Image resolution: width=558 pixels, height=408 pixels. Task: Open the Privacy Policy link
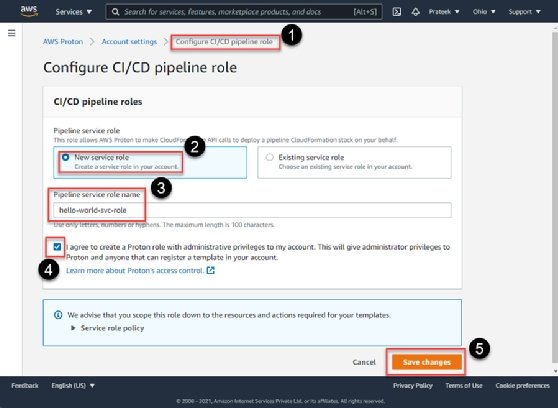[x=413, y=386]
